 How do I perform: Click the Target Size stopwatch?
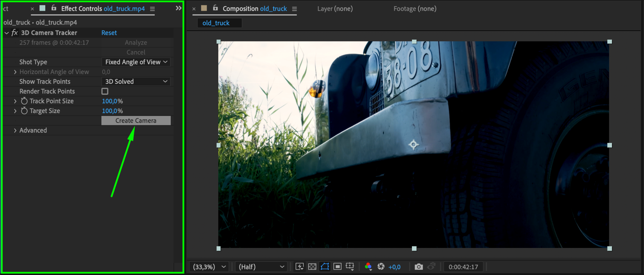click(24, 111)
